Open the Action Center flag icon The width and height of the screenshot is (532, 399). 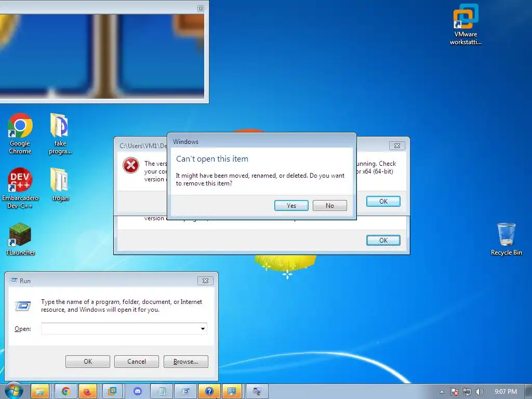point(454,392)
